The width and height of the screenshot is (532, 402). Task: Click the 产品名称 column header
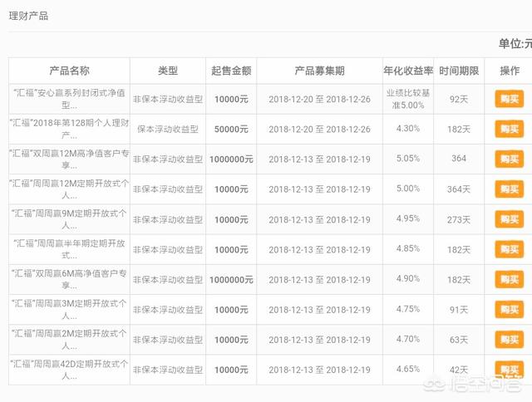[69, 71]
